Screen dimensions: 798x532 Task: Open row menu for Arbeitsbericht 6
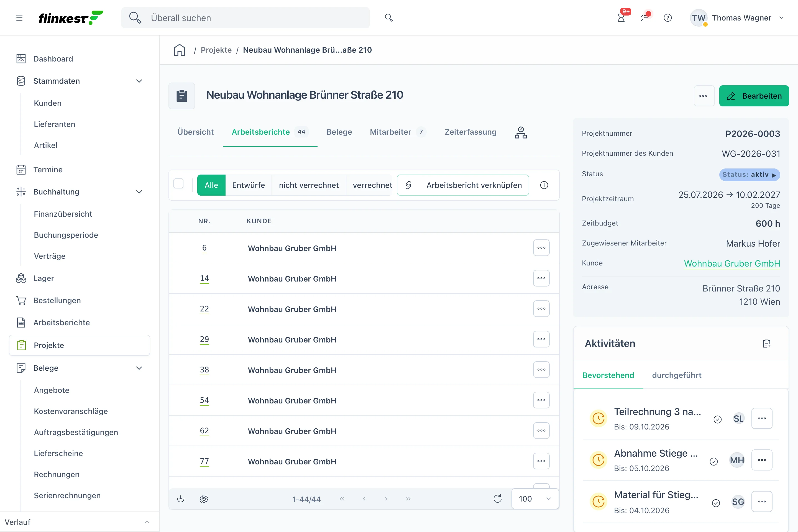pos(541,248)
